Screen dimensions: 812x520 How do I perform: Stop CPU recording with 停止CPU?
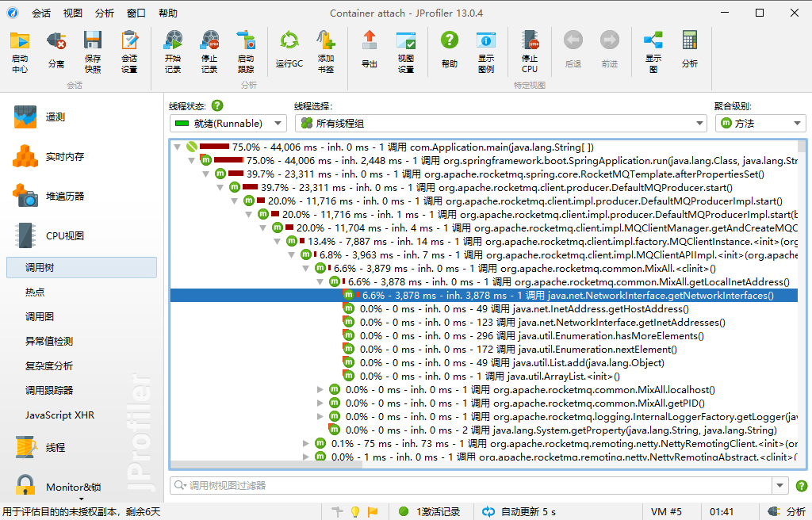point(530,52)
